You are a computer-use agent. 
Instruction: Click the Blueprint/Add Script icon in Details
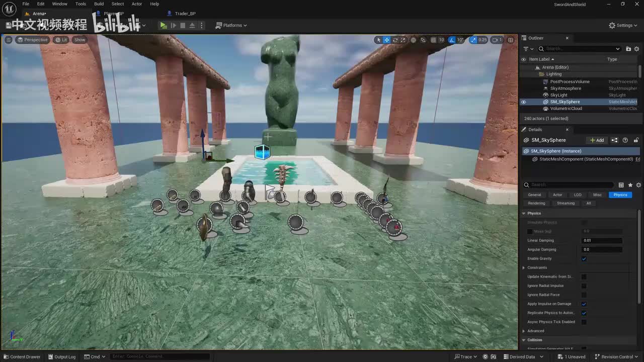[614, 140]
